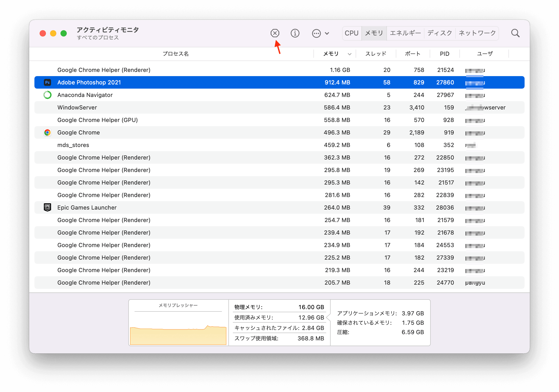Sort by ポート column header
The width and height of the screenshot is (559, 392).
[413, 54]
